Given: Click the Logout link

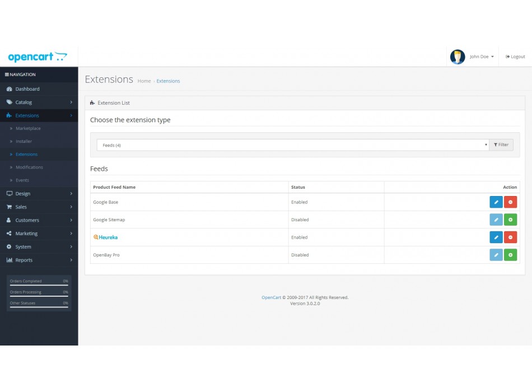Looking at the screenshot, I should [x=515, y=57].
